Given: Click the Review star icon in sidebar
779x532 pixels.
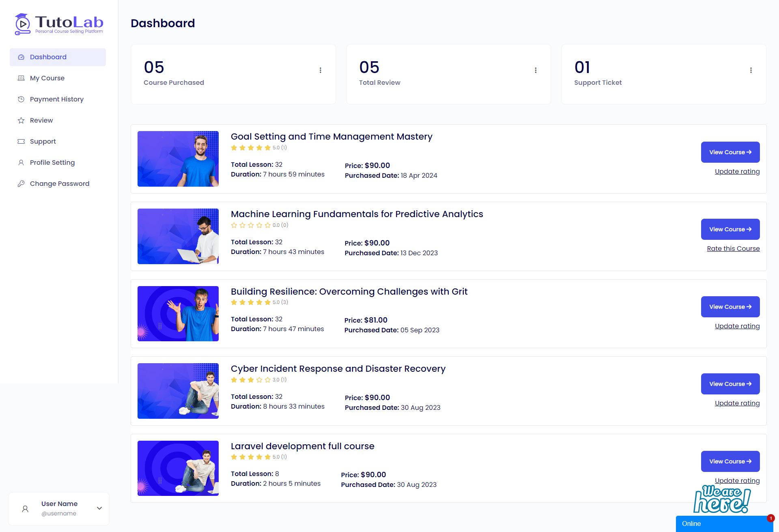Looking at the screenshot, I should [x=21, y=121].
